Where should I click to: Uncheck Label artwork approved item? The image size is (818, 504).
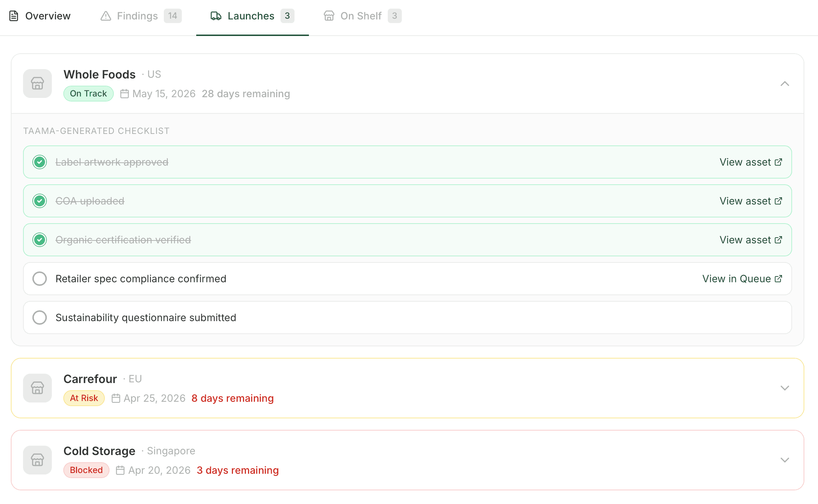pyautogui.click(x=40, y=162)
